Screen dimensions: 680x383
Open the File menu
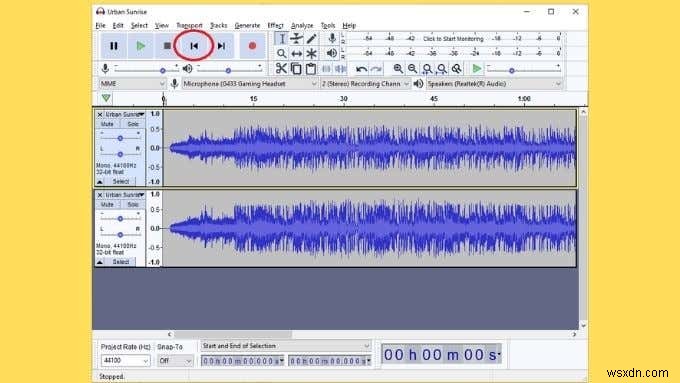tap(100, 26)
